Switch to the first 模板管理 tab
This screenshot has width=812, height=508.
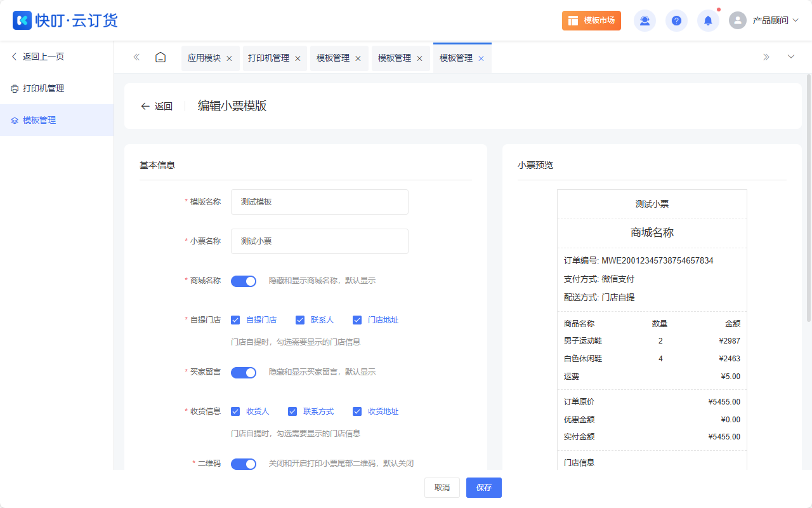pos(333,58)
